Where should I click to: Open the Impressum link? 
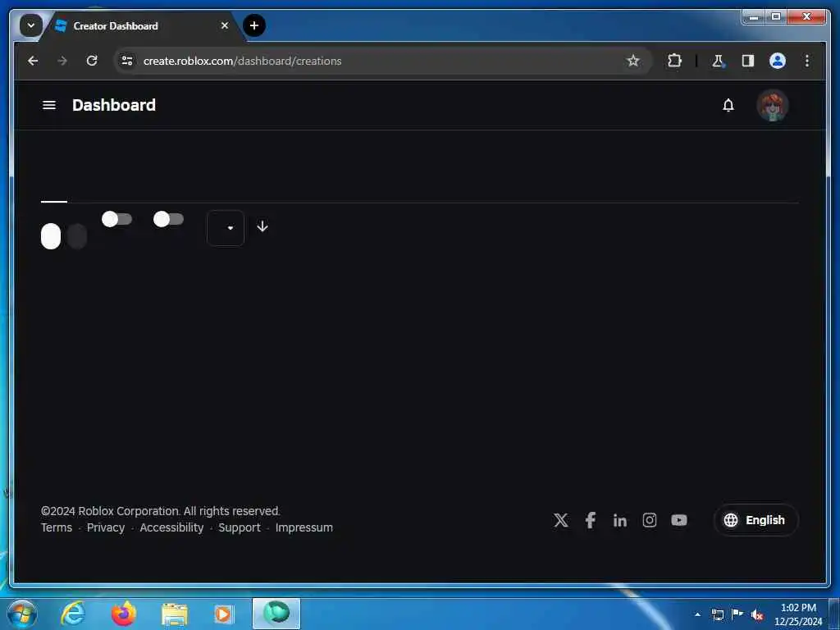(x=304, y=527)
